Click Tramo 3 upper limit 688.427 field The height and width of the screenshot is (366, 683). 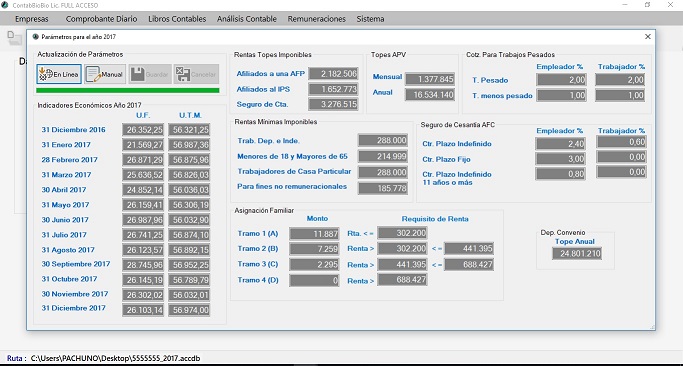[x=469, y=264]
